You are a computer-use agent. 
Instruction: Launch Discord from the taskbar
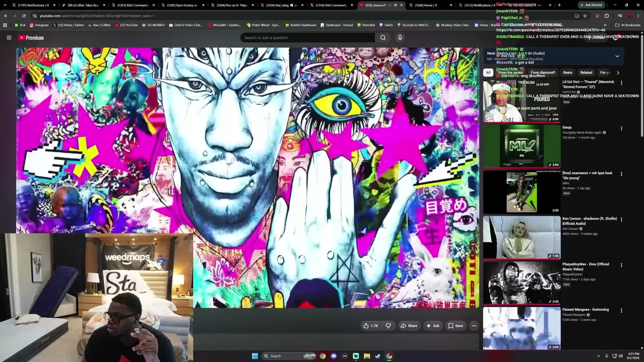pyautogui.click(x=334, y=356)
